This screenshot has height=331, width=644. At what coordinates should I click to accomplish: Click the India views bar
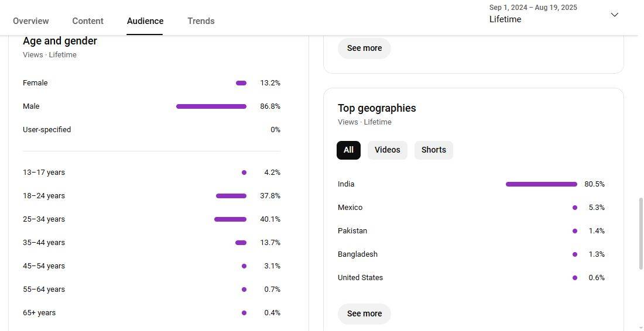[541, 184]
